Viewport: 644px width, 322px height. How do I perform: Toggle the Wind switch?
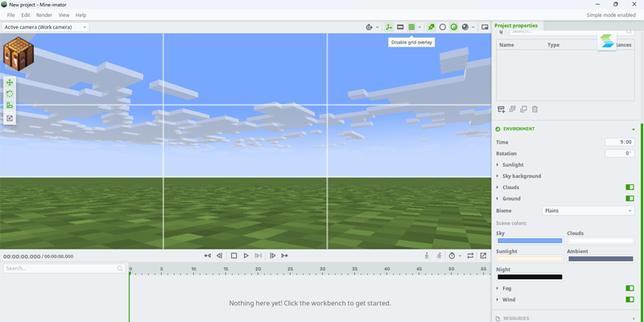[630, 299]
